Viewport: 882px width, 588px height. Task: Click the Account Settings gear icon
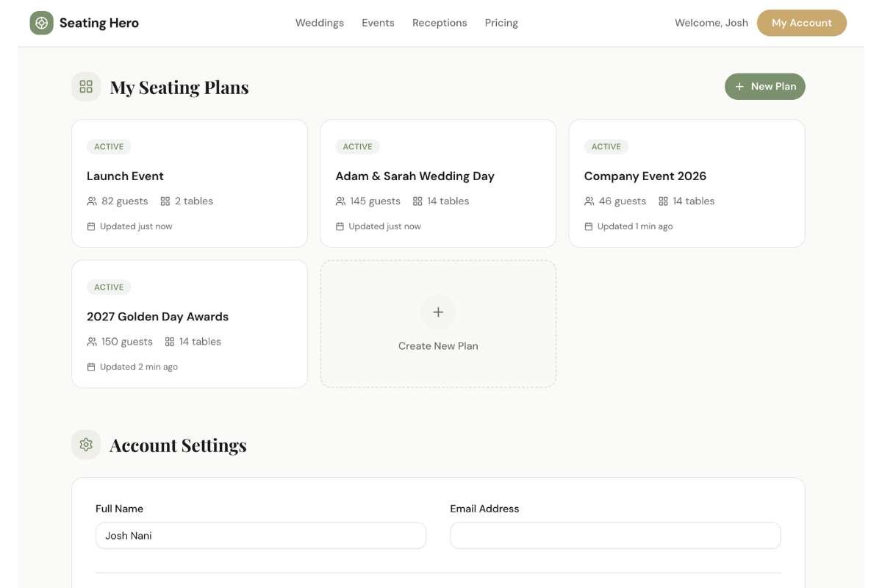click(86, 445)
